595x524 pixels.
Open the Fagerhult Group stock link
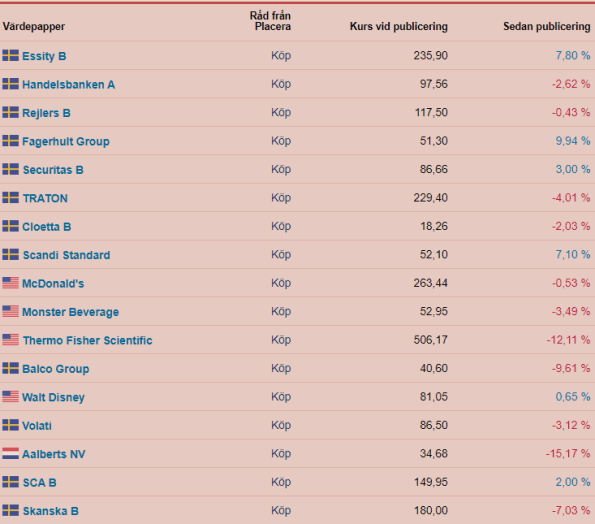66,142
